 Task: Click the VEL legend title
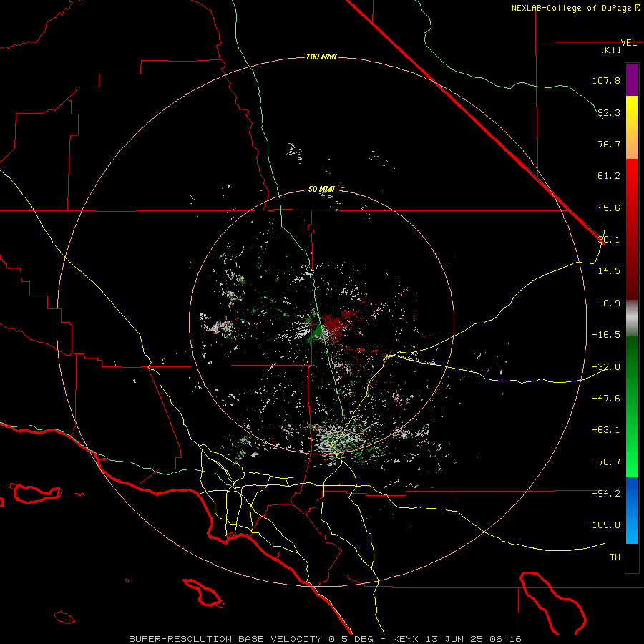[628, 43]
